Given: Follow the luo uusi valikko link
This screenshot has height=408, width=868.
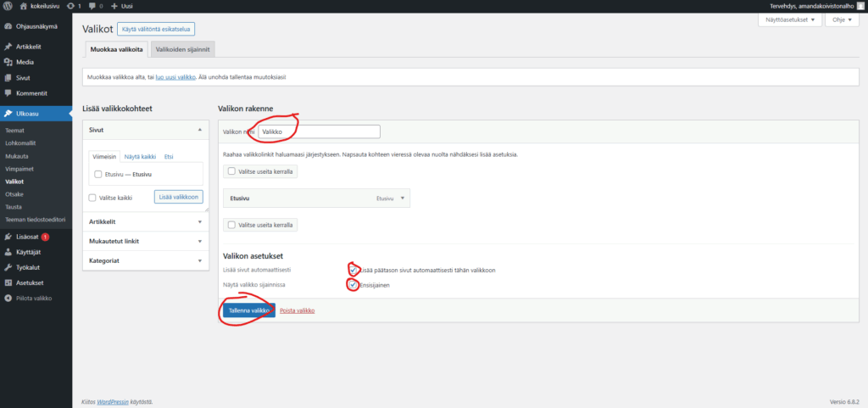Looking at the screenshot, I should [x=175, y=77].
